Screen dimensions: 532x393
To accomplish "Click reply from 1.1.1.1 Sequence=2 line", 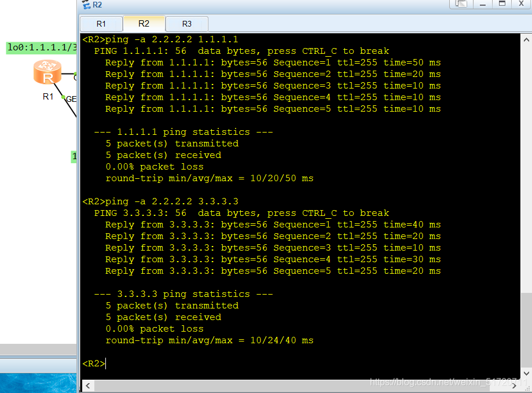I will (273, 74).
